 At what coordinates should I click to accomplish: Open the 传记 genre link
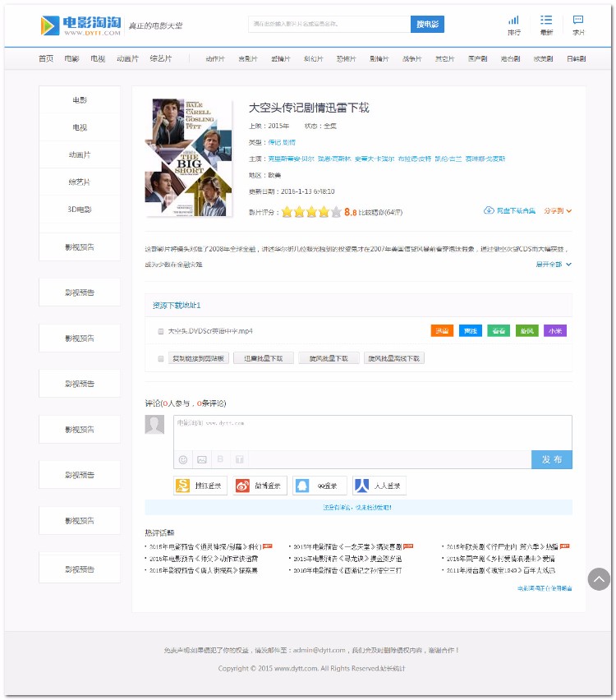coord(274,142)
